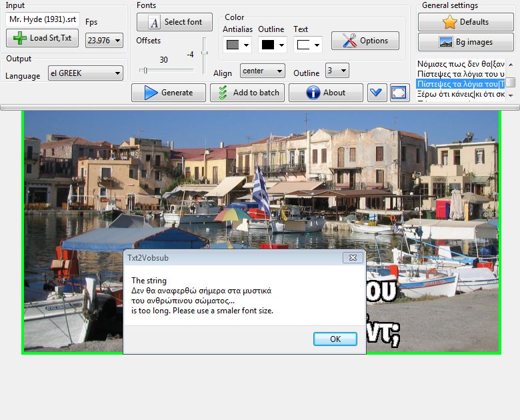Click the green plus icon on Load Srt,Txt
Viewport: 520px width, 420px height.
(x=20, y=38)
